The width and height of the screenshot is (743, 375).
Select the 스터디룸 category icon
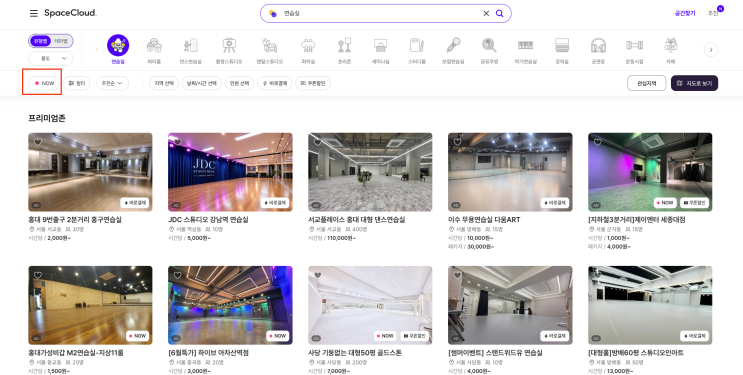417,46
